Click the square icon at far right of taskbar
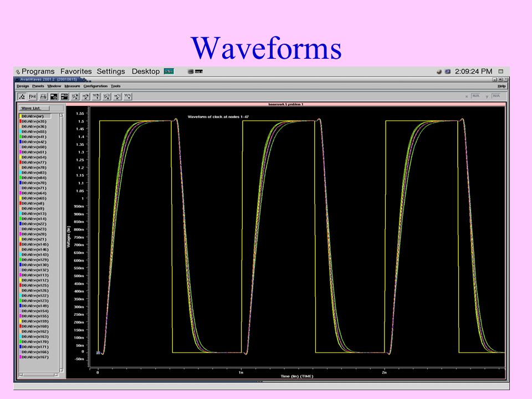532x399 pixels. [501, 71]
